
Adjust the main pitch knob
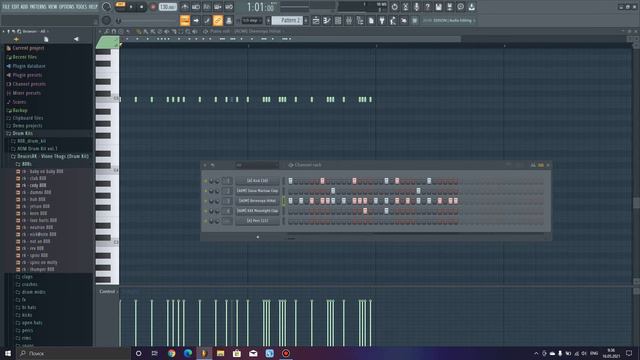click(x=107, y=20)
